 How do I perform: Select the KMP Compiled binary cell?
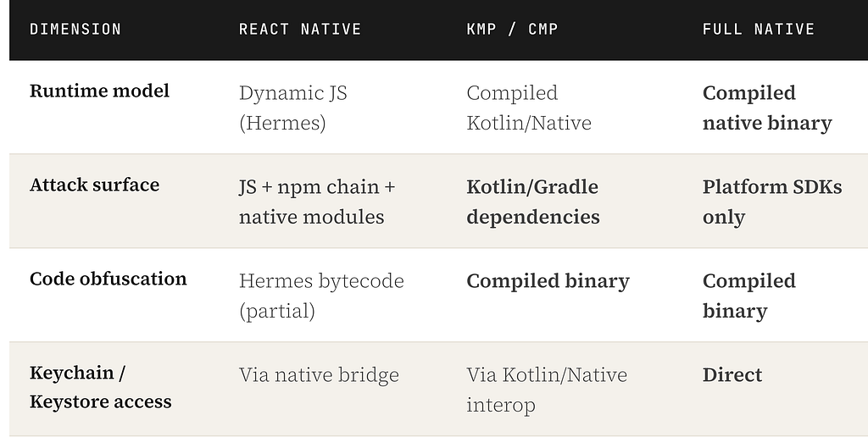(x=548, y=281)
